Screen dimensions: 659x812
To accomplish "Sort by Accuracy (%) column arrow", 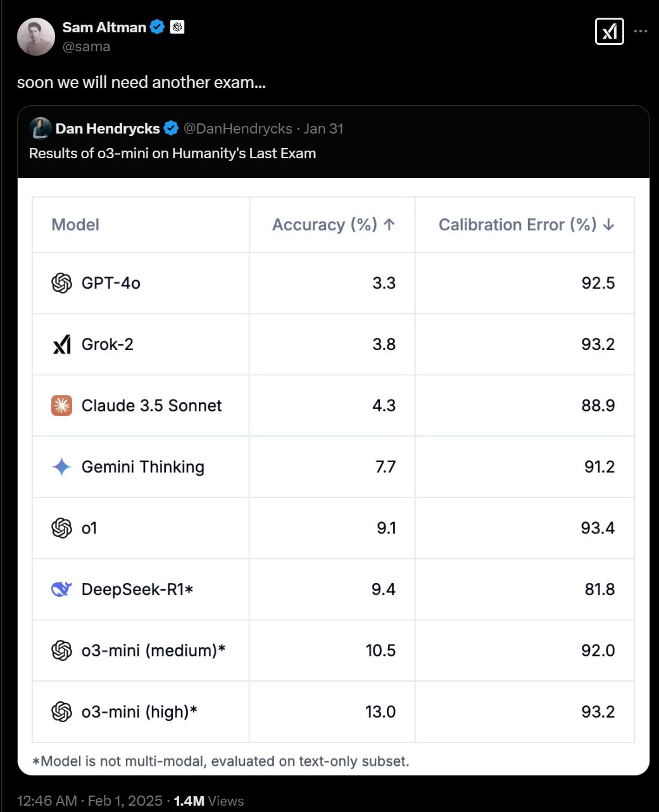I will point(389,225).
